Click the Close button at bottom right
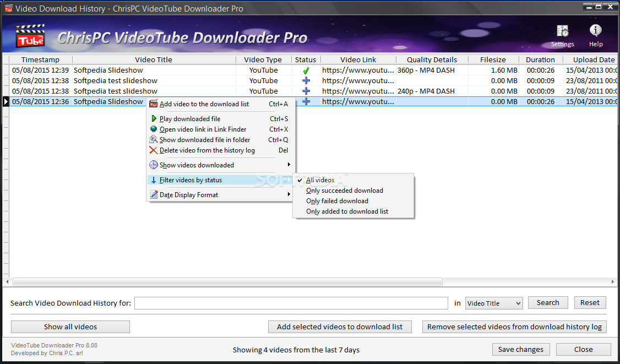This screenshot has width=620, height=364. (583, 349)
